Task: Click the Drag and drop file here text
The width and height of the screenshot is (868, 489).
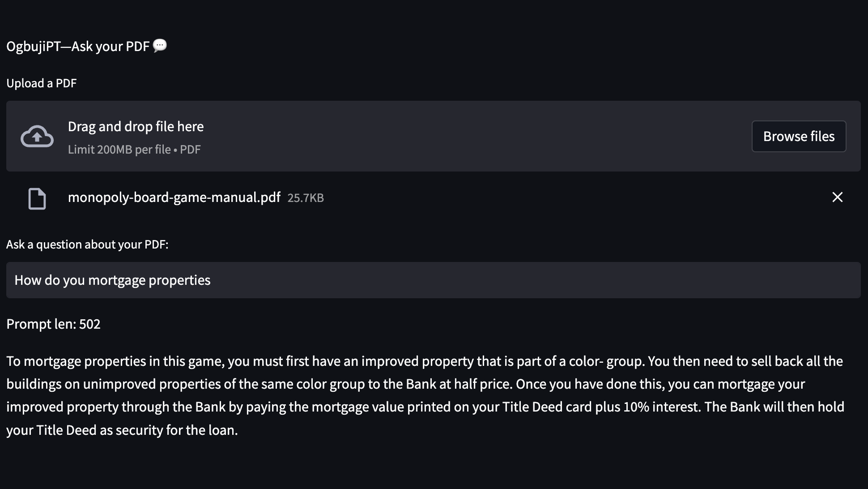Action: click(136, 126)
